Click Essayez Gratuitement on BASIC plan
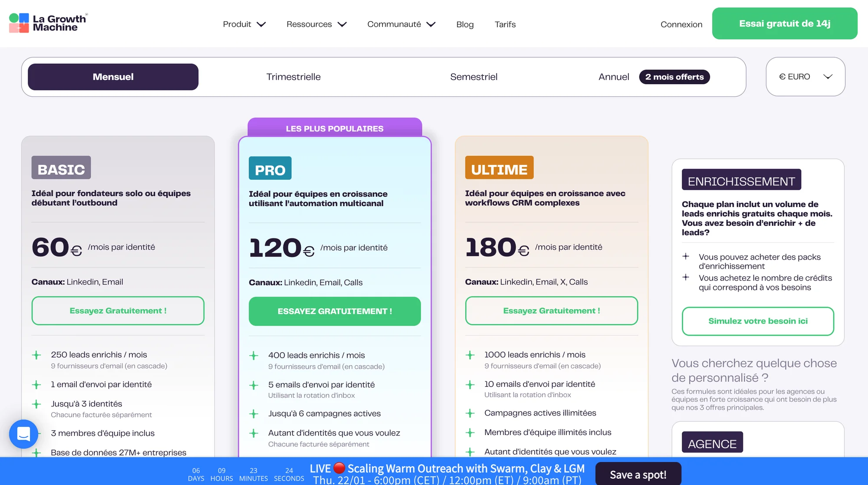The width and height of the screenshot is (868, 485). point(118,311)
